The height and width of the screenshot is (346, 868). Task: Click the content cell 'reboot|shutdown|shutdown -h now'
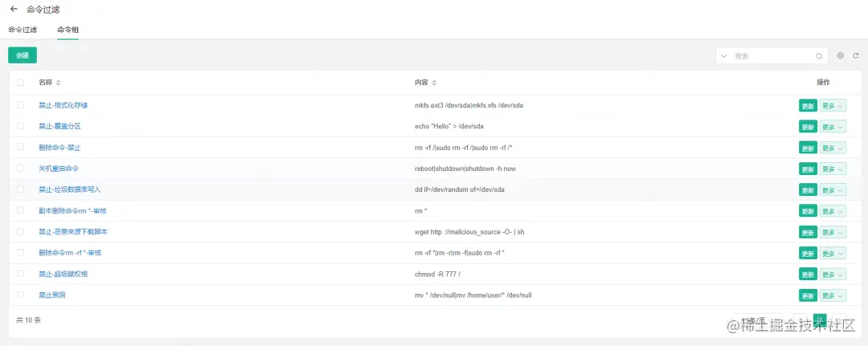point(465,169)
